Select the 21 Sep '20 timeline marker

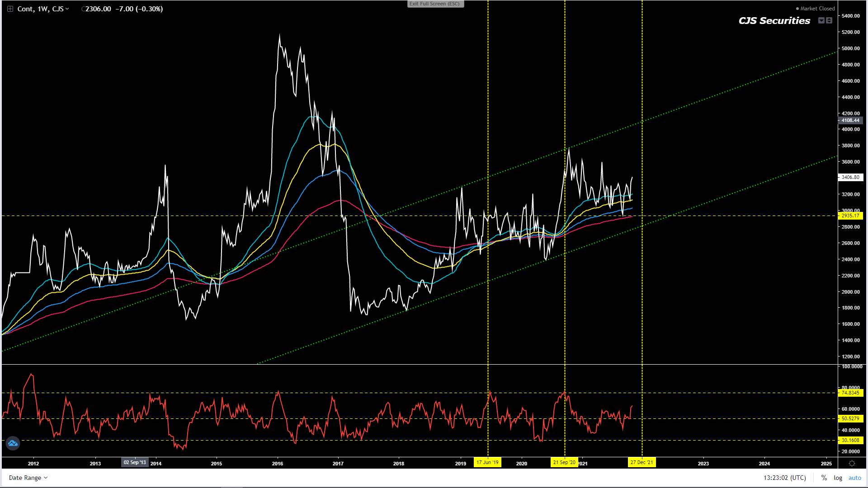(x=564, y=462)
